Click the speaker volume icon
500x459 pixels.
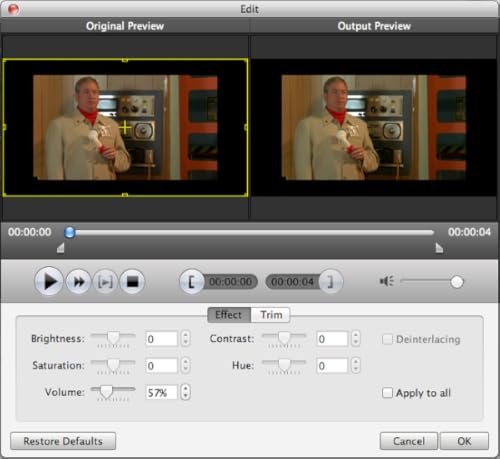(387, 281)
